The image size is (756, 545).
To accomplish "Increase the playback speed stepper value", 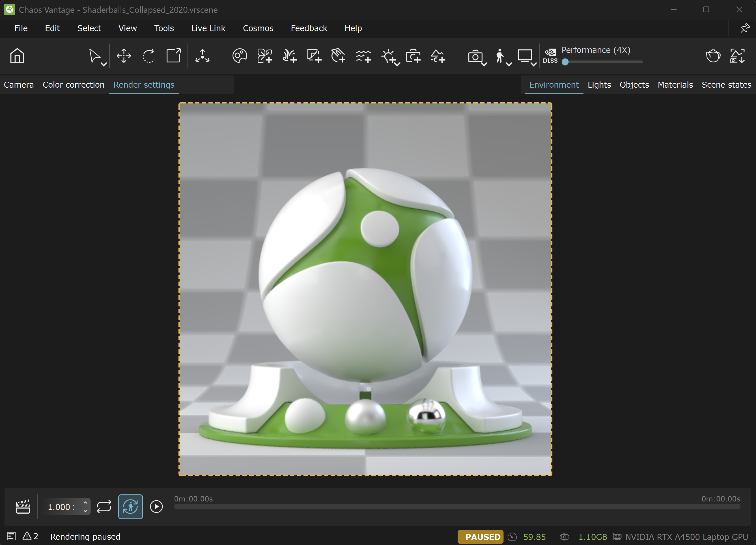I will point(85,503).
